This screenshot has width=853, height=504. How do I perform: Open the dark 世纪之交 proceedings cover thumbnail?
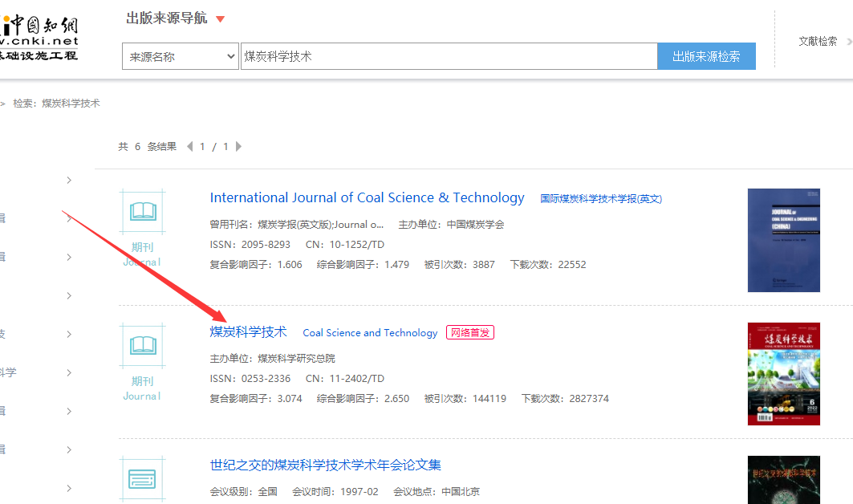(x=783, y=479)
